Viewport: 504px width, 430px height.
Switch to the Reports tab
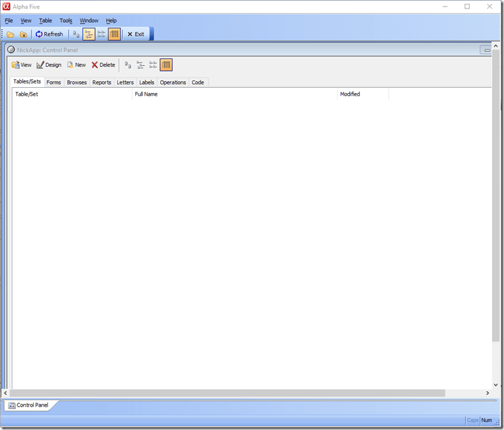pos(101,83)
